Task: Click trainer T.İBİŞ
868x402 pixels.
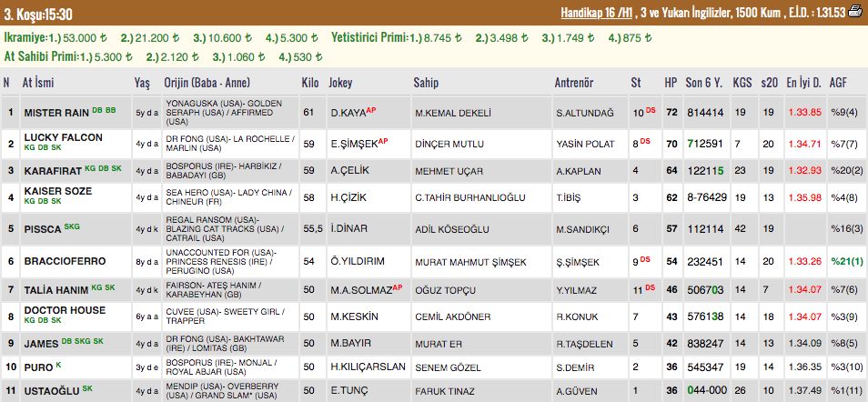Action: pyautogui.click(x=570, y=197)
